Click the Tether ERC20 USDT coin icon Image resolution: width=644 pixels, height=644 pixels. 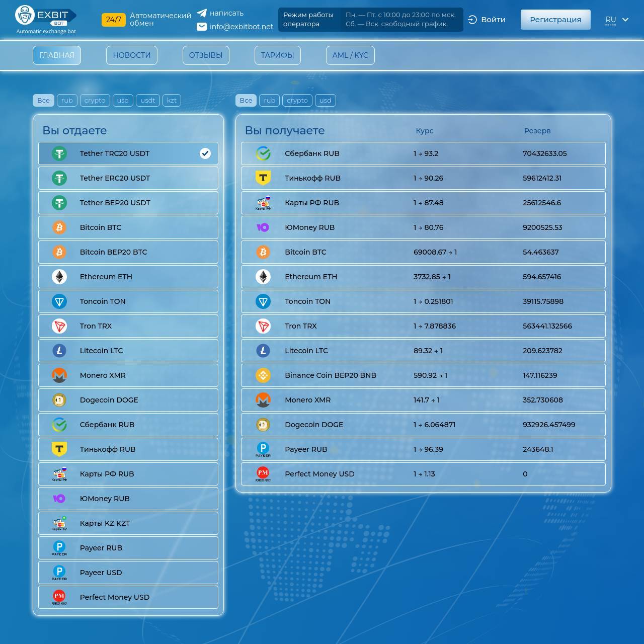tap(59, 178)
